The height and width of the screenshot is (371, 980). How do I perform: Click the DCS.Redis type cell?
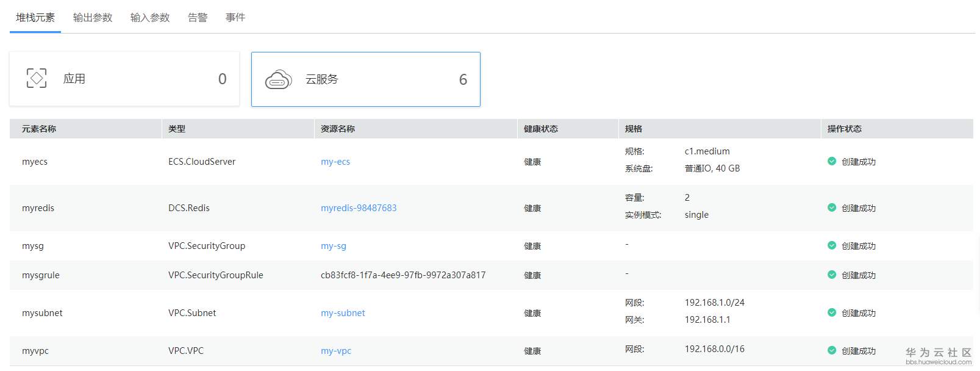(189, 208)
